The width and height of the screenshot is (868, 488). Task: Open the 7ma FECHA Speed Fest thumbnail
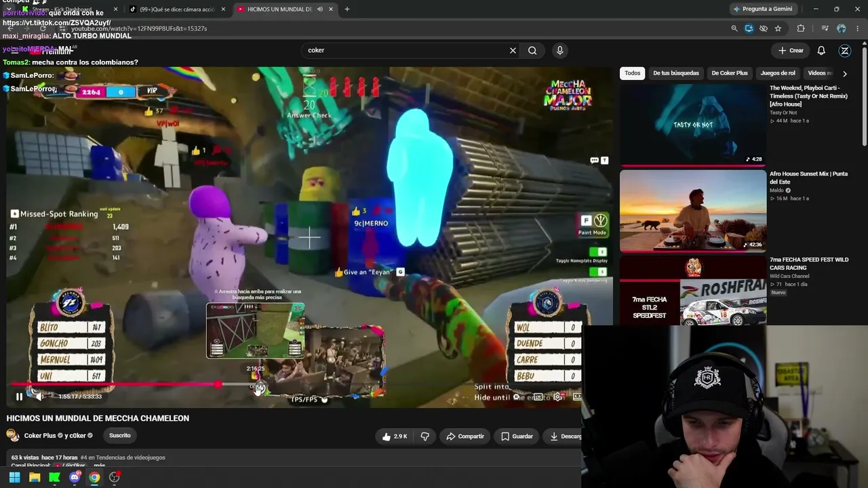click(x=692, y=290)
